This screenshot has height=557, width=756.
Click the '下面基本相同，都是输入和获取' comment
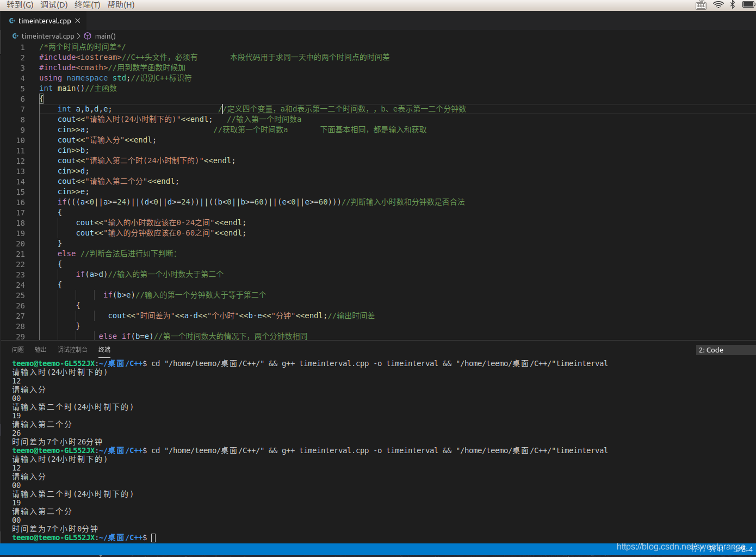(374, 129)
